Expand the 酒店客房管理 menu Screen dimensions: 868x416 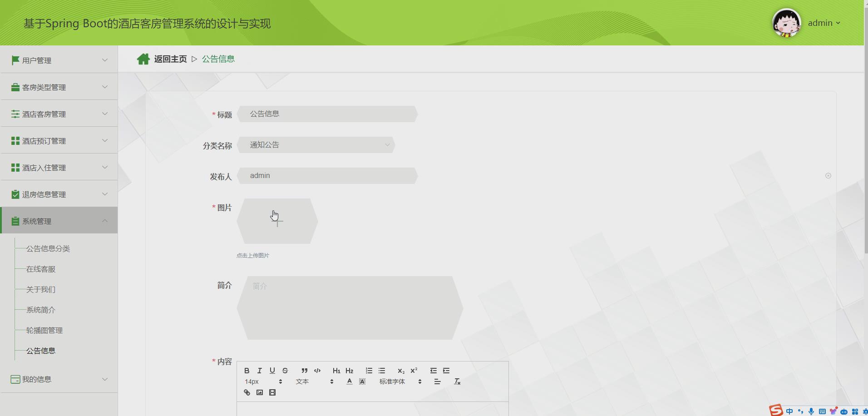[x=59, y=114]
